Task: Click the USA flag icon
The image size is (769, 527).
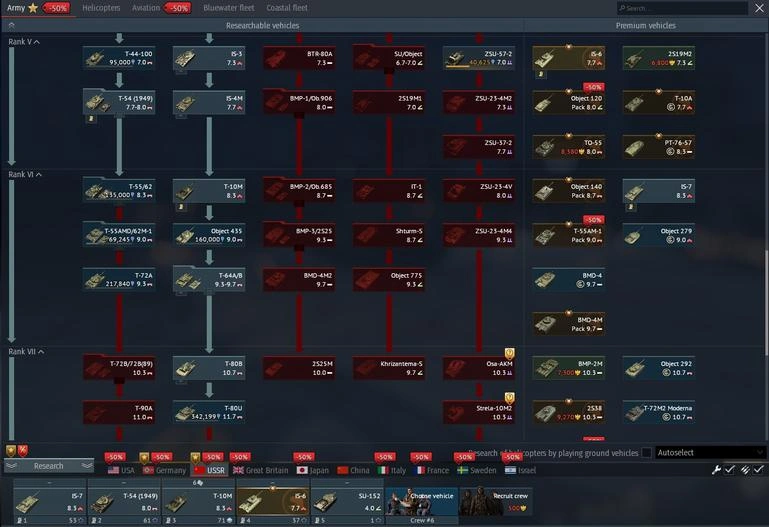Action: tap(113, 470)
